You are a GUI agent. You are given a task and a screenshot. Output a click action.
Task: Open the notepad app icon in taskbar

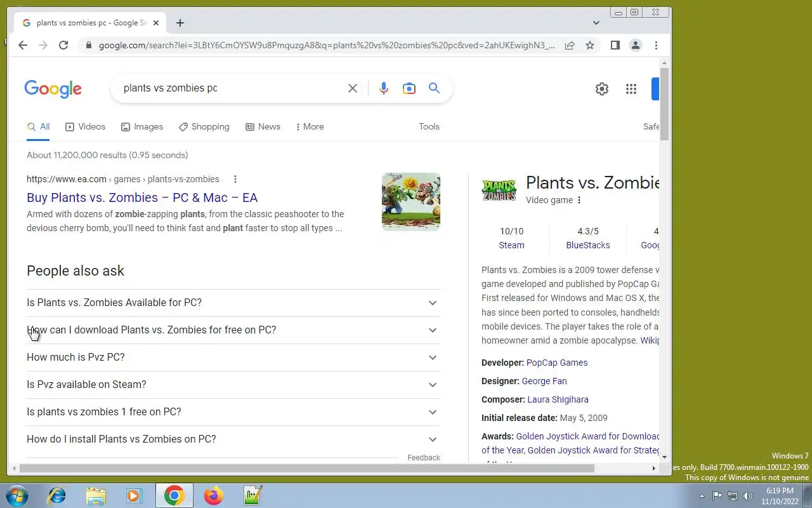(253, 495)
